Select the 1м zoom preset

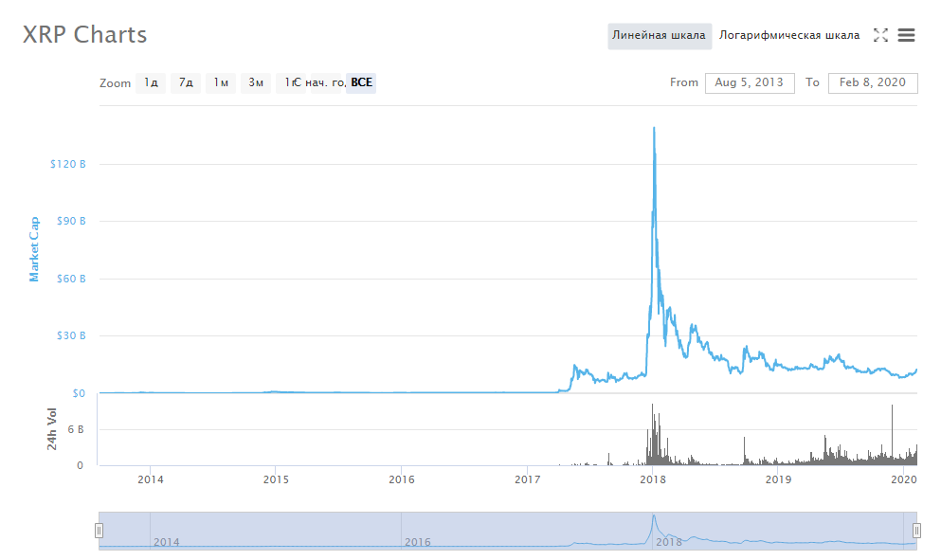point(220,82)
